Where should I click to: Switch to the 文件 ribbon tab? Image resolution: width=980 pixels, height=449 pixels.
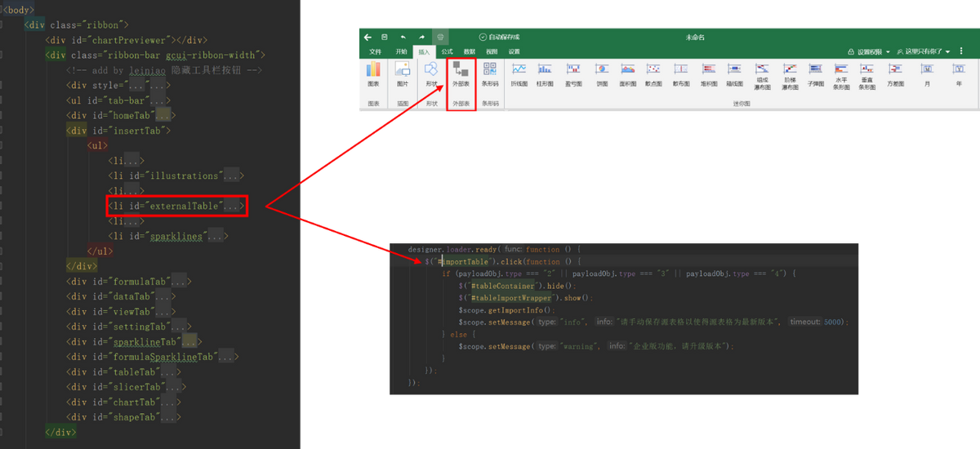375,51
